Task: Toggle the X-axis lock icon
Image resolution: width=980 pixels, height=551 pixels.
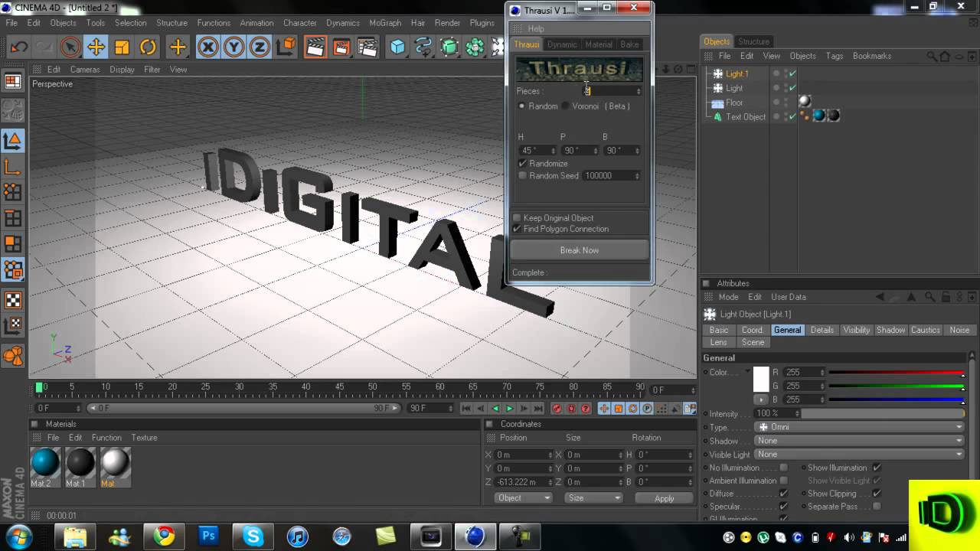Action: (x=207, y=47)
